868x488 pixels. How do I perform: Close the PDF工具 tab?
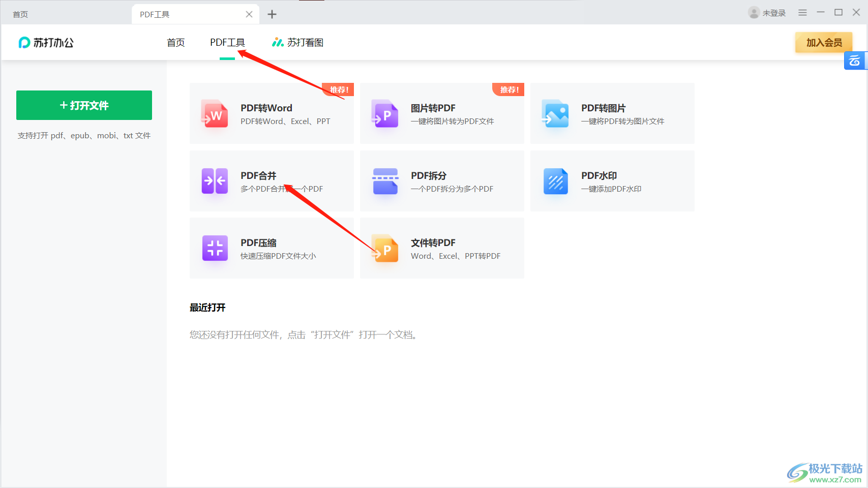(x=249, y=14)
